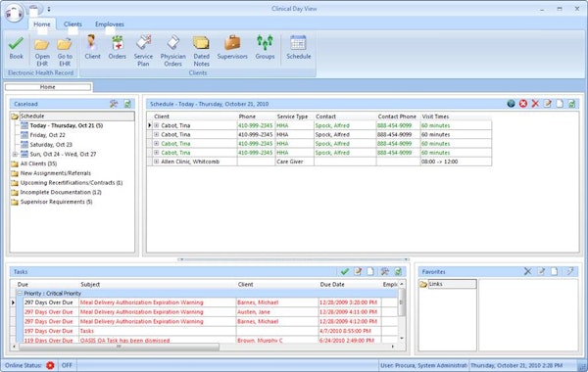Image resolution: width=588 pixels, height=372 pixels.
Task: Click new blank page icon in Schedule header
Action: tap(560, 104)
